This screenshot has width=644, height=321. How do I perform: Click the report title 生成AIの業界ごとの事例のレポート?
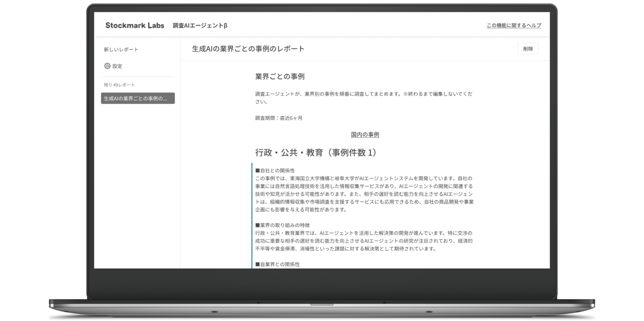(248, 49)
